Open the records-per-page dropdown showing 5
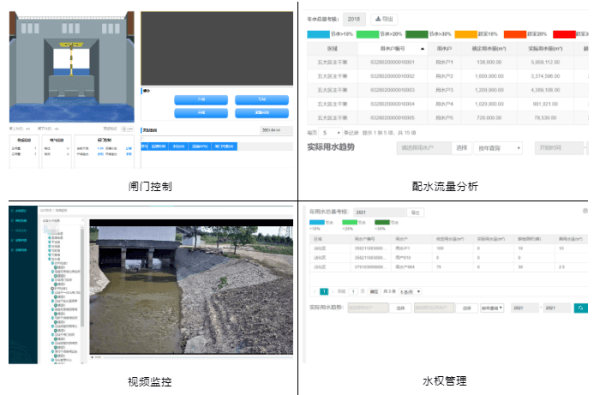Viewport: 600px width, 395px height. (331, 133)
